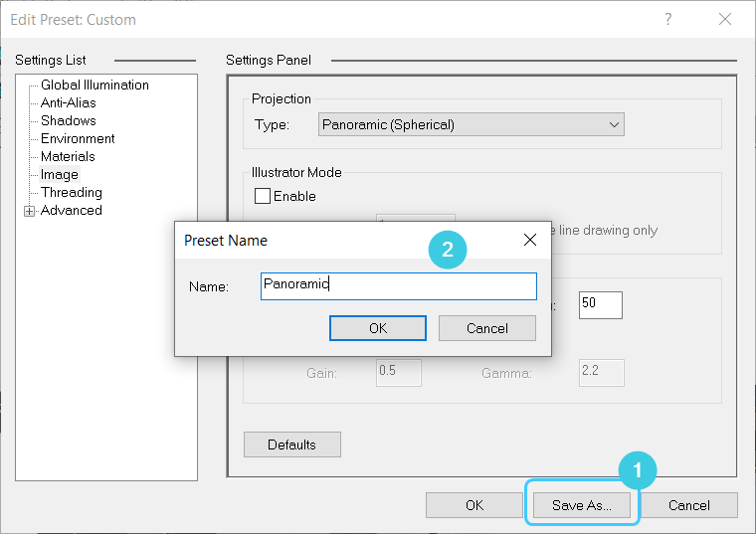Cancel the Edit Preset dialog
756x534 pixels.
[689, 505]
